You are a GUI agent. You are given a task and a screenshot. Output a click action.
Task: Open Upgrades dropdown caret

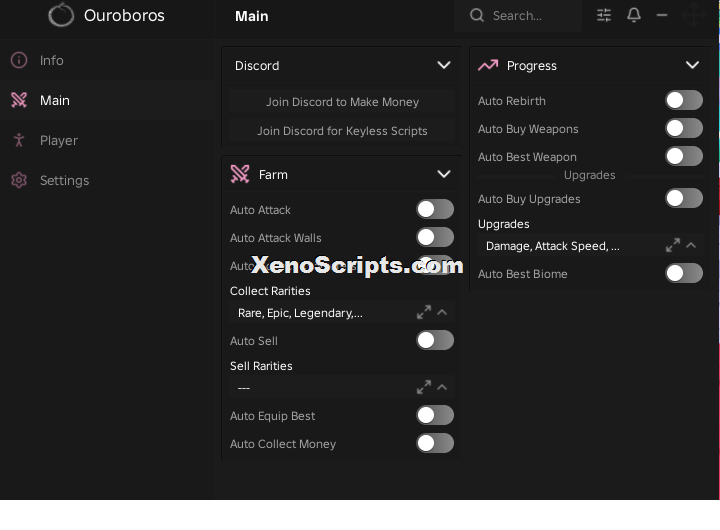click(691, 245)
